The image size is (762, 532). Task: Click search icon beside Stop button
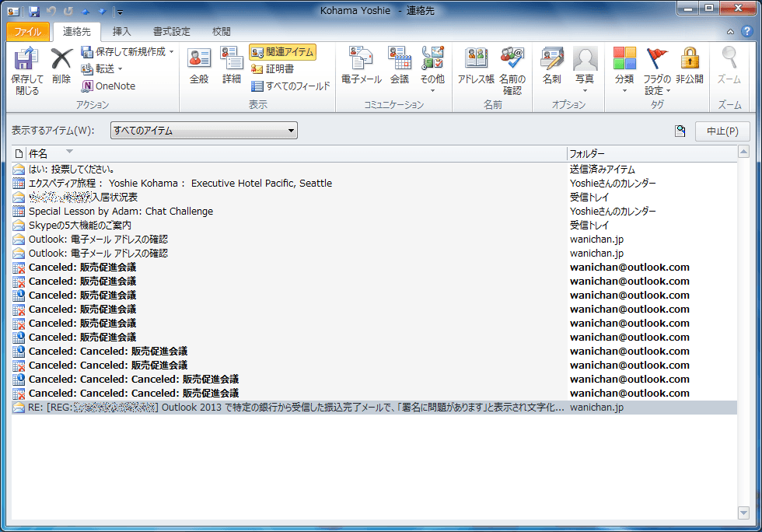pyautogui.click(x=680, y=131)
